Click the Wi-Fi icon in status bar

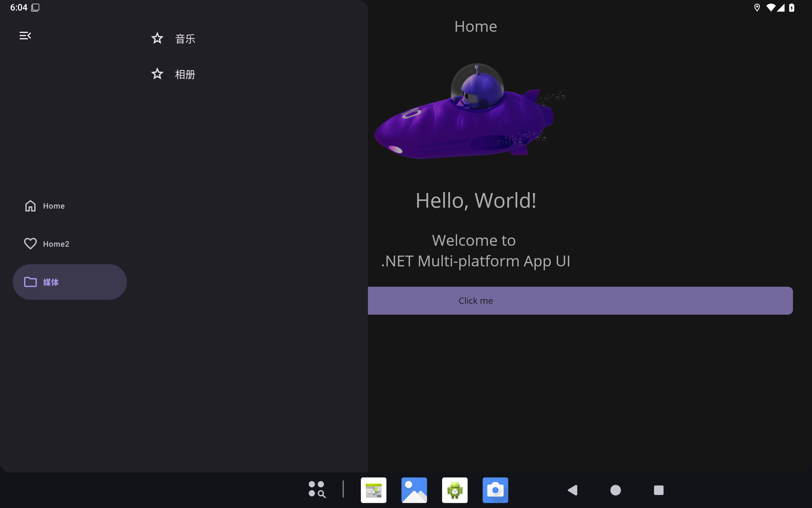point(771,7)
